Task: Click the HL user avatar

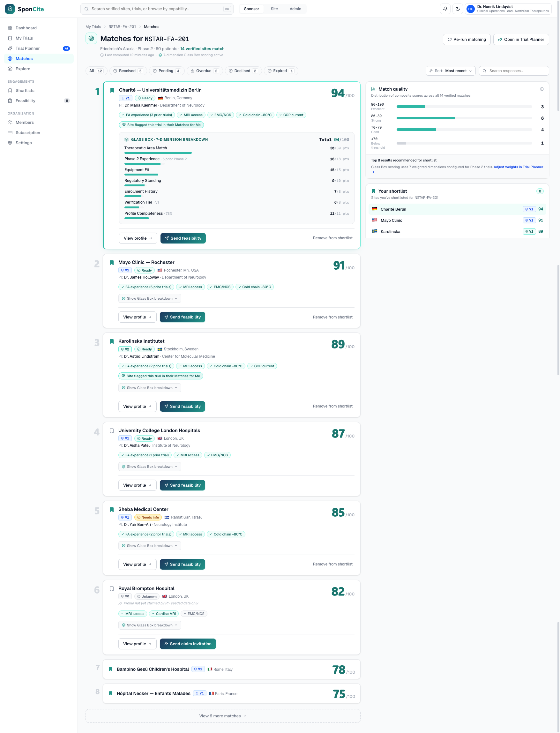Action: point(470,9)
